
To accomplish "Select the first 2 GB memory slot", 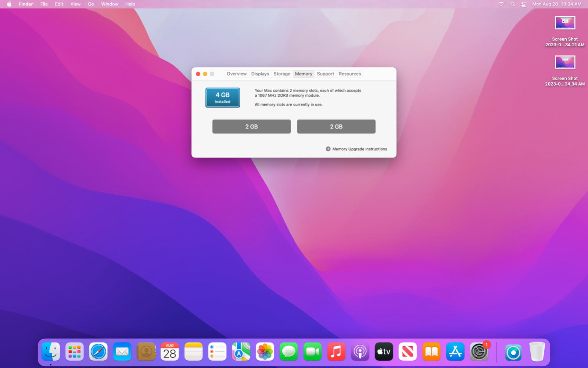I will pos(252,127).
